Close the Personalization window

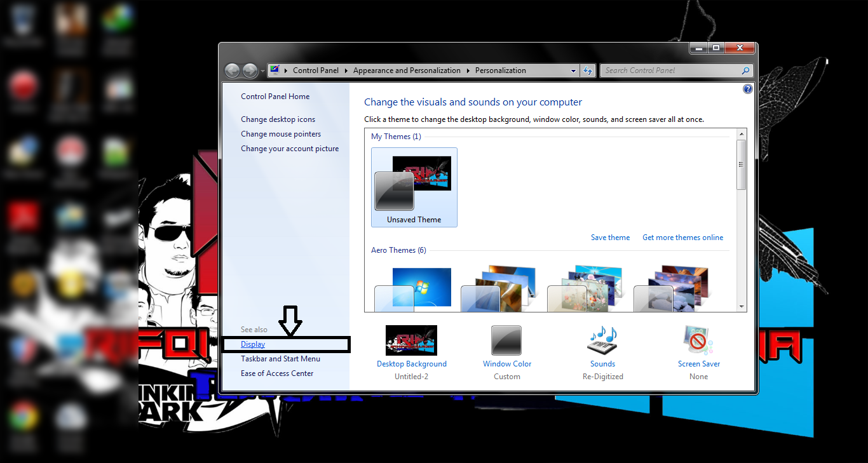tap(739, 48)
